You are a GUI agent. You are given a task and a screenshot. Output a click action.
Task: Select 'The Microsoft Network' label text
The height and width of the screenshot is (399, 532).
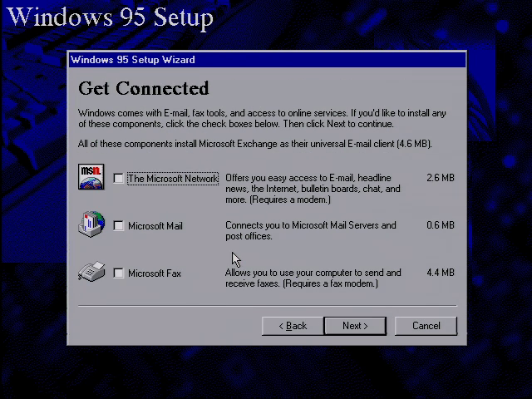173,179
